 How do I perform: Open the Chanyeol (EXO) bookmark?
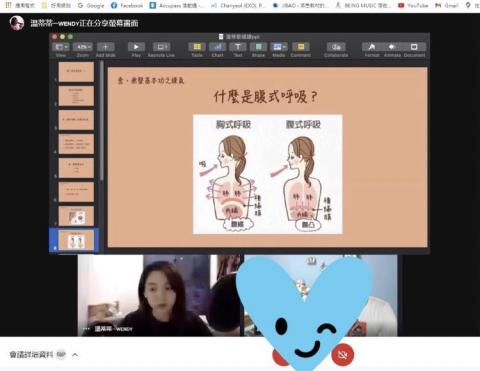point(239,5)
